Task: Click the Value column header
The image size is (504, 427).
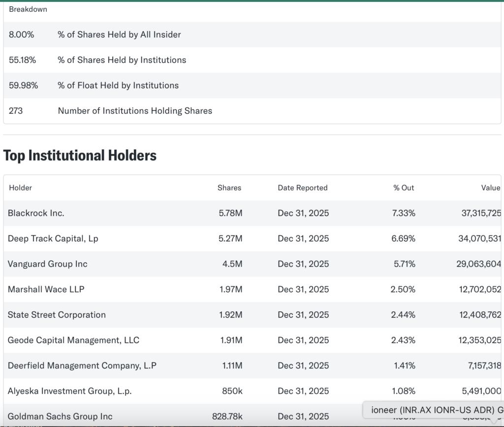Action: pyautogui.click(x=490, y=188)
